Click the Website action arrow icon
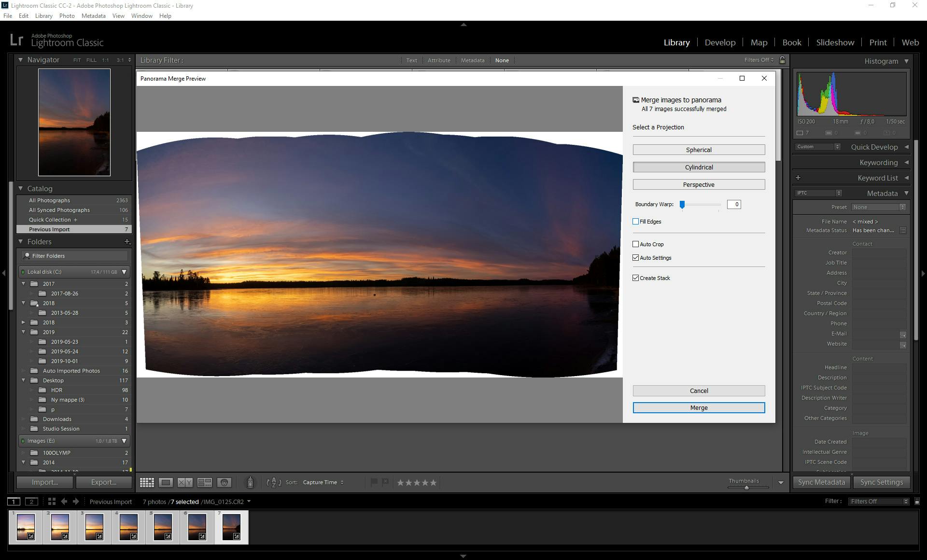The width and height of the screenshot is (927, 560). [x=903, y=345]
